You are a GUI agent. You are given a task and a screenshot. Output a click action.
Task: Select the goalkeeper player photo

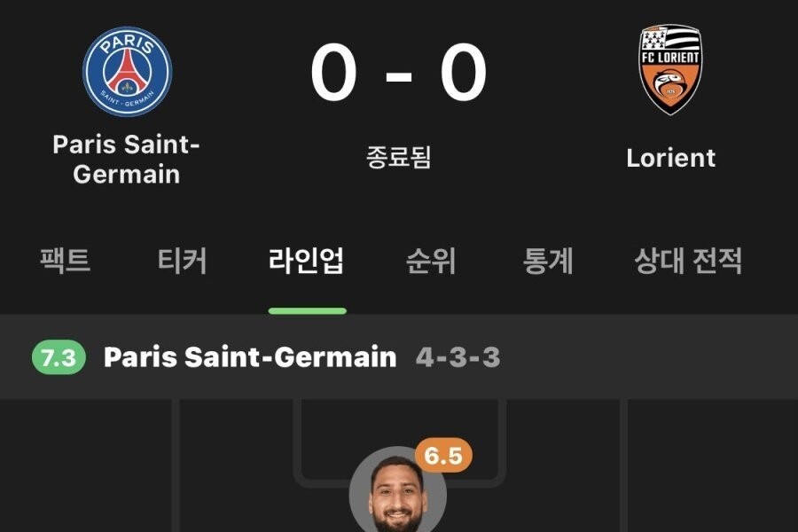(397, 489)
